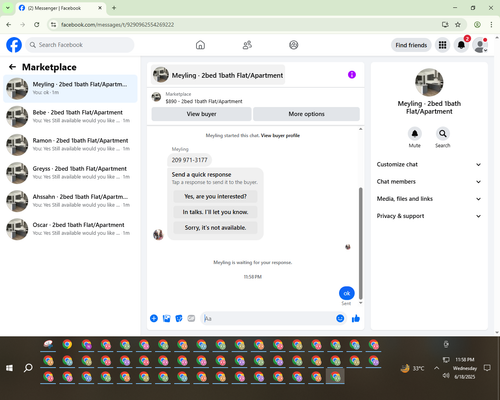Open the Home feed icon
Viewport: 500px width, 400px height.
tap(200, 45)
